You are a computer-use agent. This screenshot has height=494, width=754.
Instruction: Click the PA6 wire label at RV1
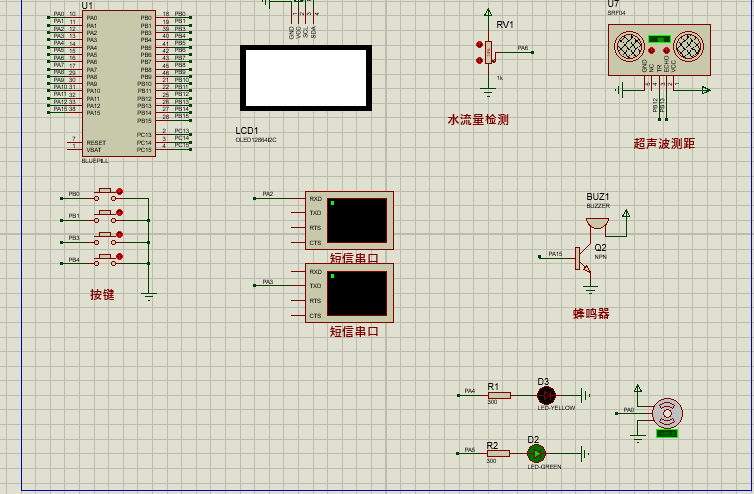click(523, 48)
